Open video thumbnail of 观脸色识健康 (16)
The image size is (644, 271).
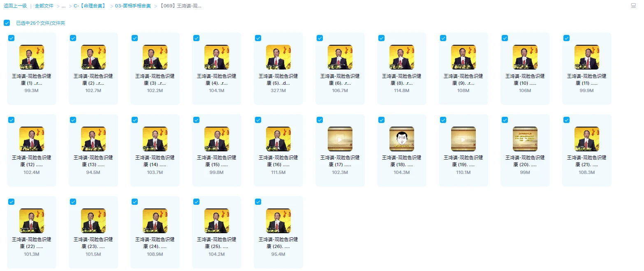click(x=278, y=139)
